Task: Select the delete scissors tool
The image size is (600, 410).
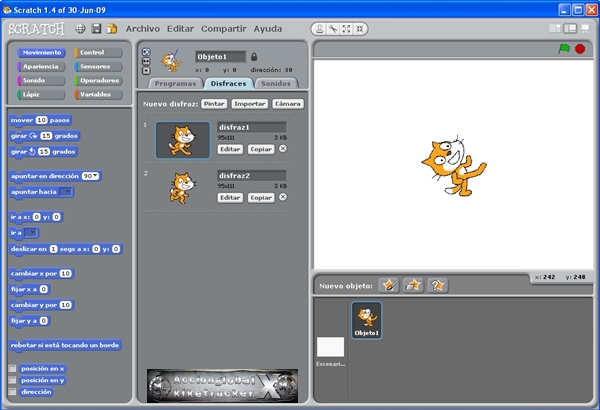Action: 333,29
